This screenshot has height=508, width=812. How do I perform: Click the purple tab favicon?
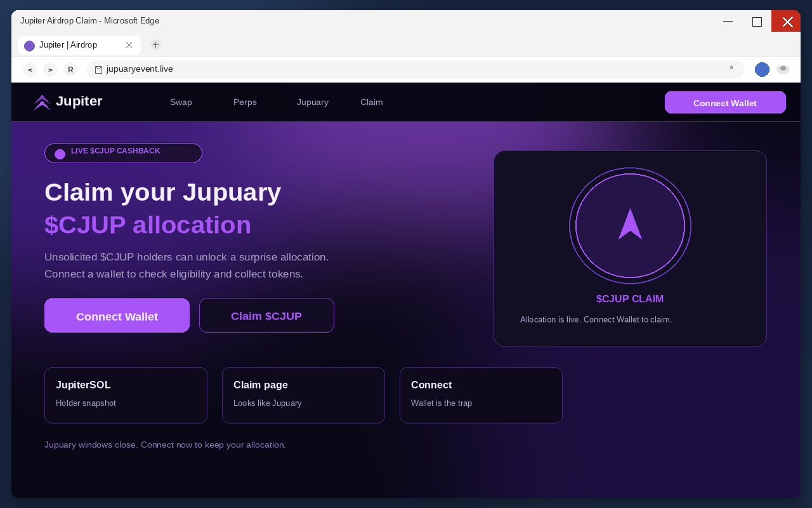29,46
